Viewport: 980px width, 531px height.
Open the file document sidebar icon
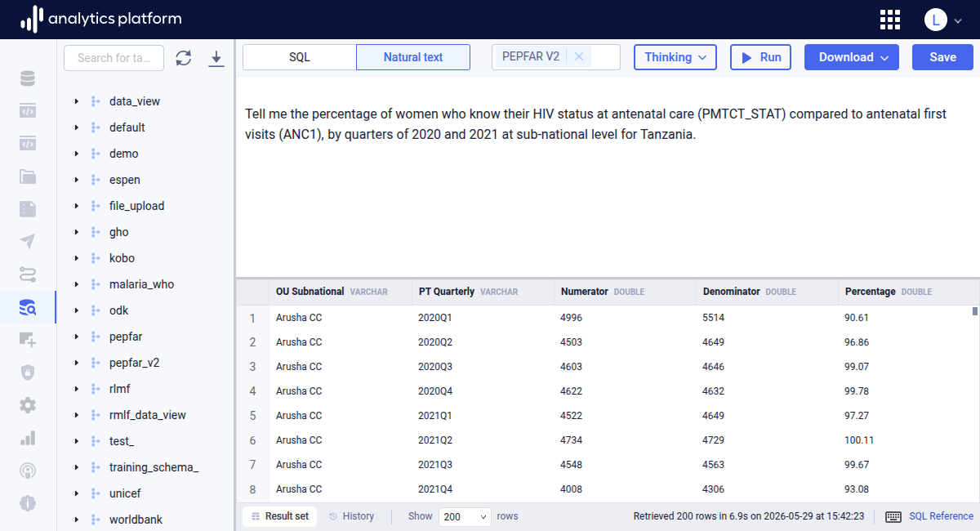click(28, 209)
